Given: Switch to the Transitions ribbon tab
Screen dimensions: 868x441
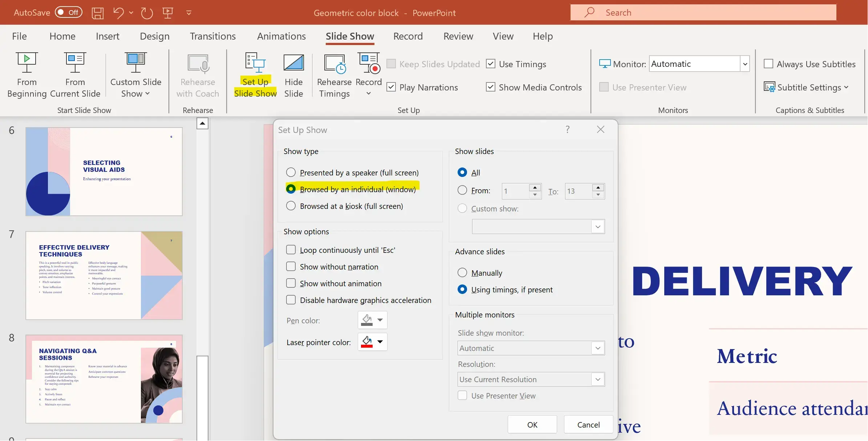Looking at the screenshot, I should [213, 35].
